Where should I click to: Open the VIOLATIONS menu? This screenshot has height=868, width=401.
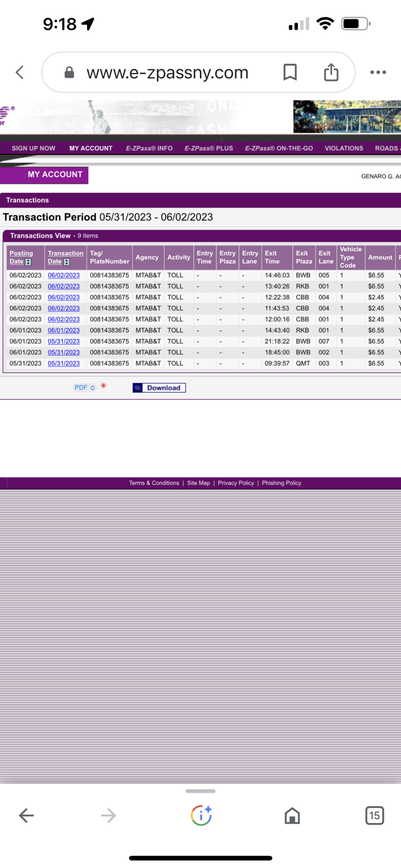(x=344, y=148)
